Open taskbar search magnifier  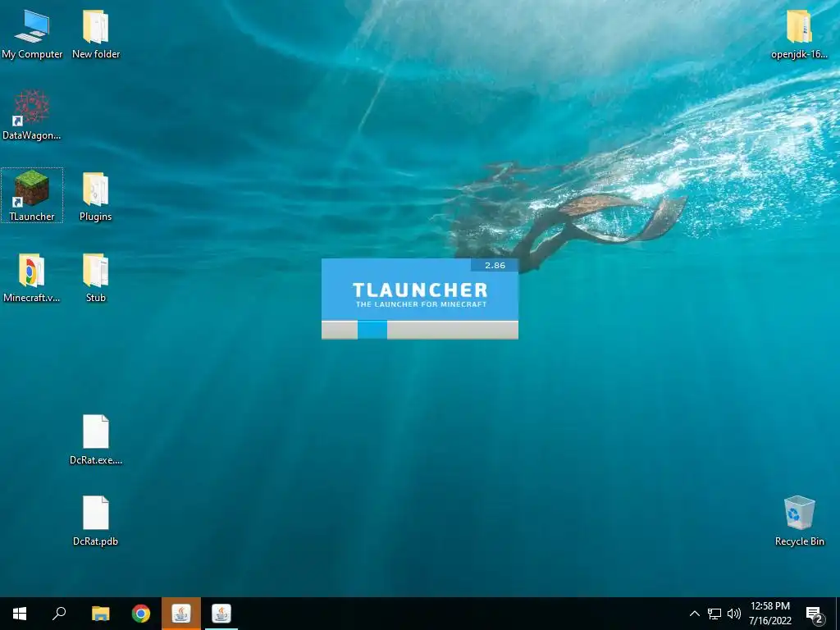point(59,614)
